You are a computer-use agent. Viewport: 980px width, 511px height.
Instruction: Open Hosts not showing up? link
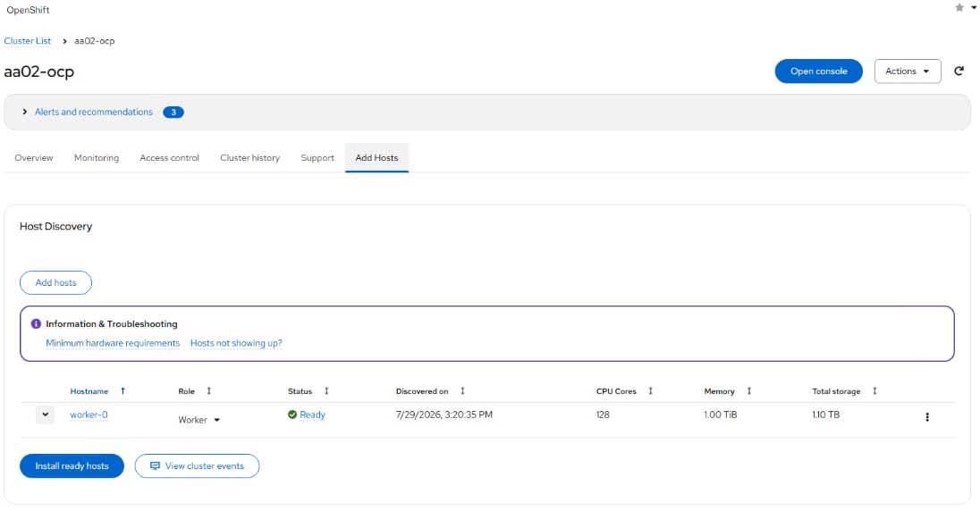[236, 343]
